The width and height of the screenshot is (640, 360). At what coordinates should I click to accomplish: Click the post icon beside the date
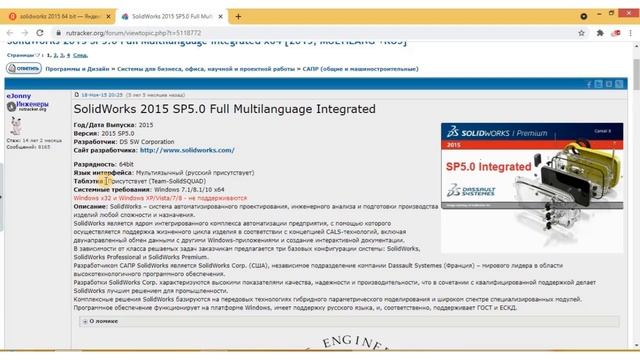(76, 95)
